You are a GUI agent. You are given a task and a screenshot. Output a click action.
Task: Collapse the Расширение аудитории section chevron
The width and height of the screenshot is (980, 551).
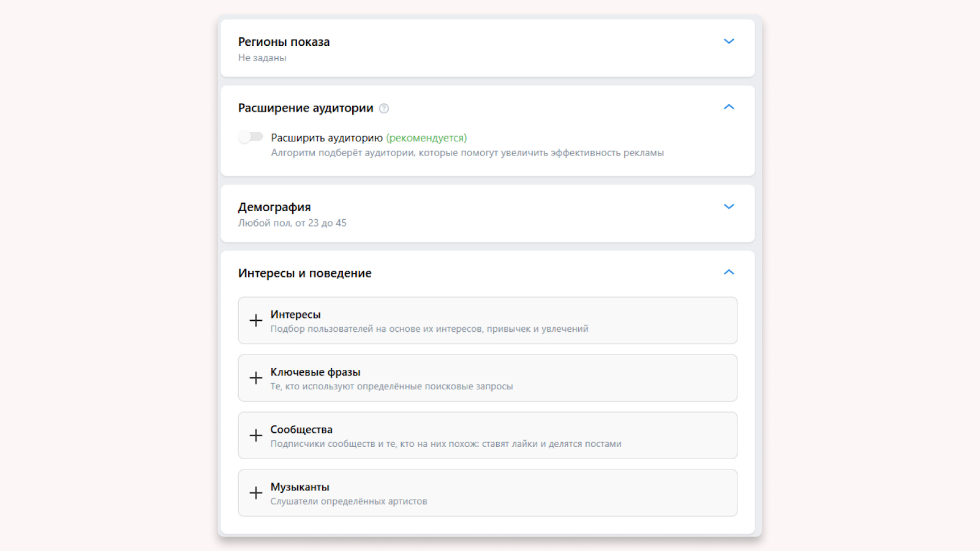click(x=729, y=107)
